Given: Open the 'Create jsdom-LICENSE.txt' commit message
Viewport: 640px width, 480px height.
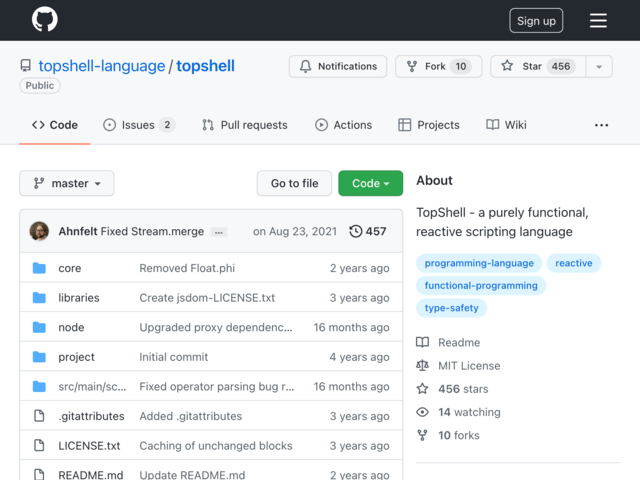Looking at the screenshot, I should point(207,298).
